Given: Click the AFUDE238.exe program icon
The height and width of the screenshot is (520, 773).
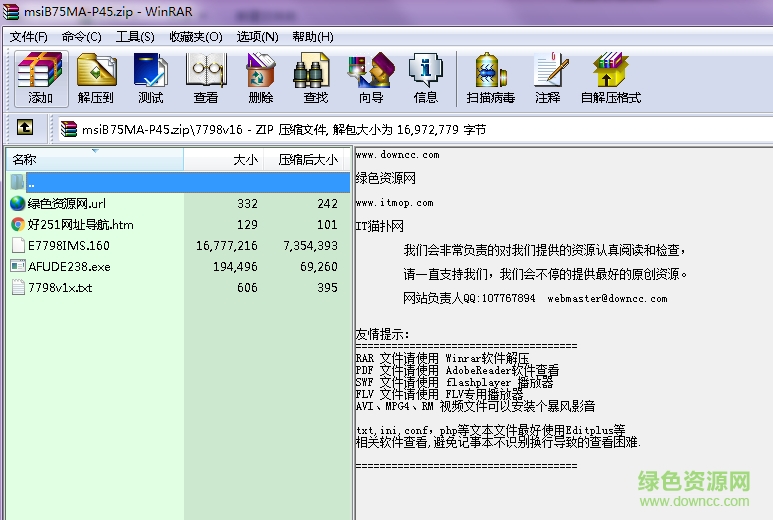Looking at the screenshot, I should 18,266.
